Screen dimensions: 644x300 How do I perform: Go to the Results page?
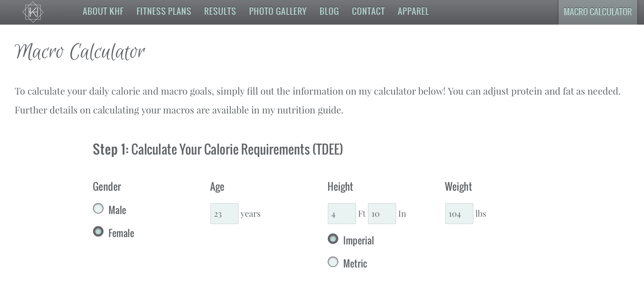pos(220,11)
